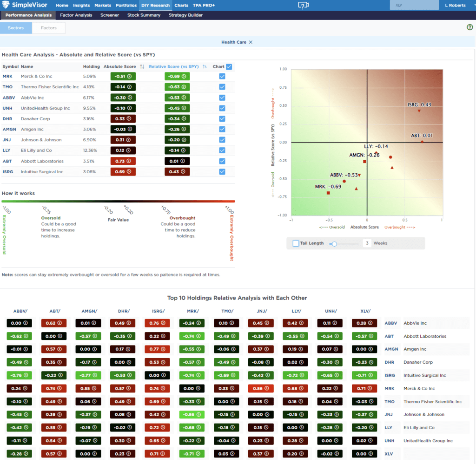476x464 pixels.
Task: Click the screen help icon in header
Action: click(x=303, y=5)
